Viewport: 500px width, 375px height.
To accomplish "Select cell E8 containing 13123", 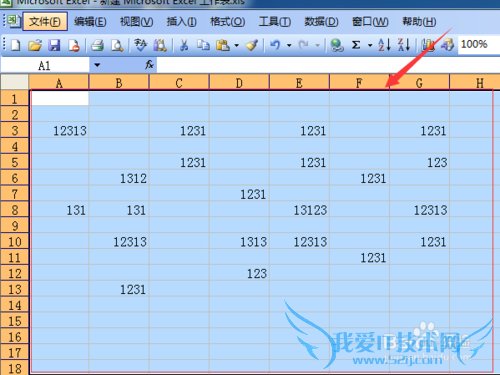I will click(299, 210).
